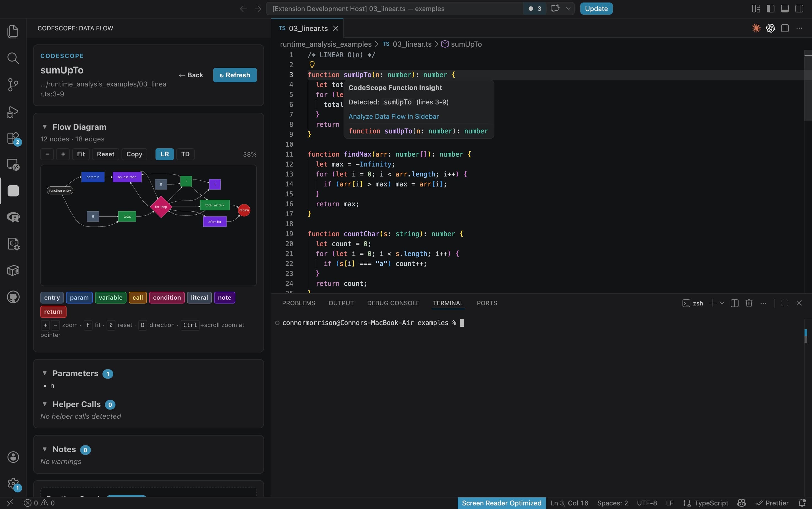This screenshot has height=509, width=812.
Task: Change the UTF-8 file encoding
Action: tap(647, 503)
